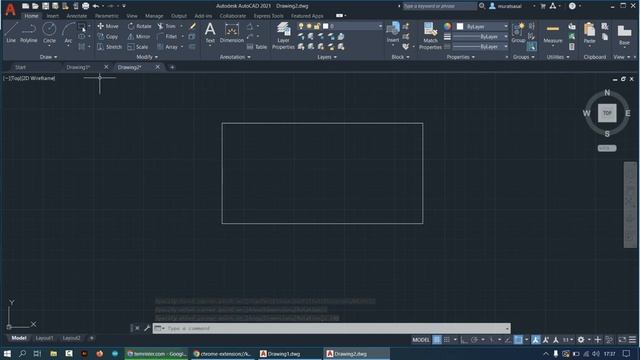Expand the Block panel dropdown
The width and height of the screenshot is (640, 360).
click(400, 57)
